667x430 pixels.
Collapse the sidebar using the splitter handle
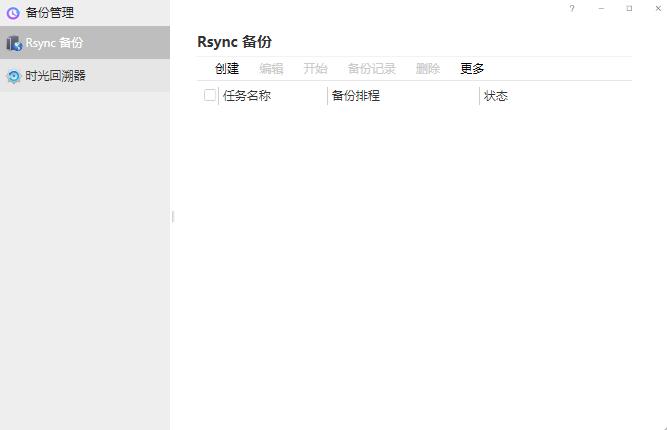point(173,216)
